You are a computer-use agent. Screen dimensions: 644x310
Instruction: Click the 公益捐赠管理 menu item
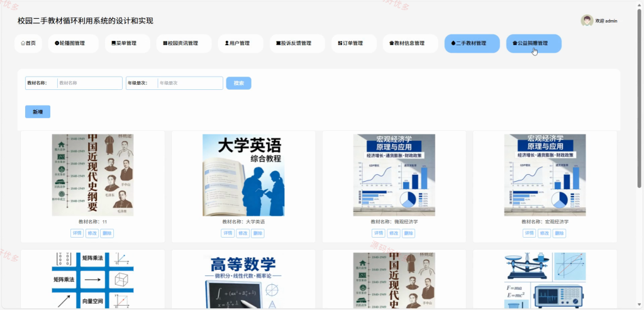(534, 43)
